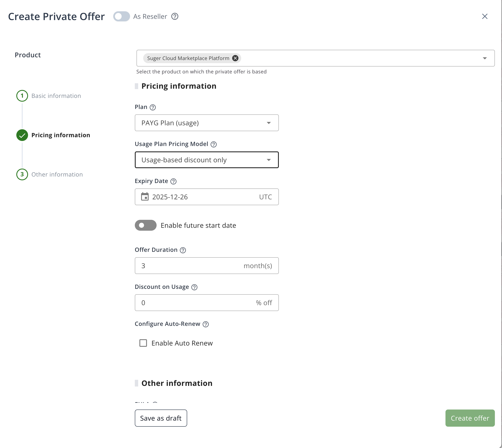Check the Enable Auto Renew checkbox
This screenshot has height=448, width=502.
coord(143,343)
